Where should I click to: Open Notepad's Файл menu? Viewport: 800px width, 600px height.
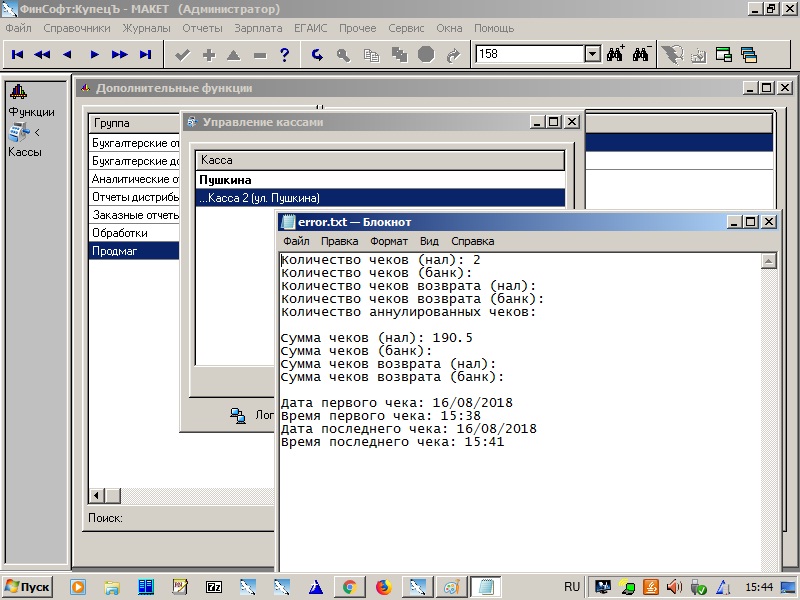296,241
